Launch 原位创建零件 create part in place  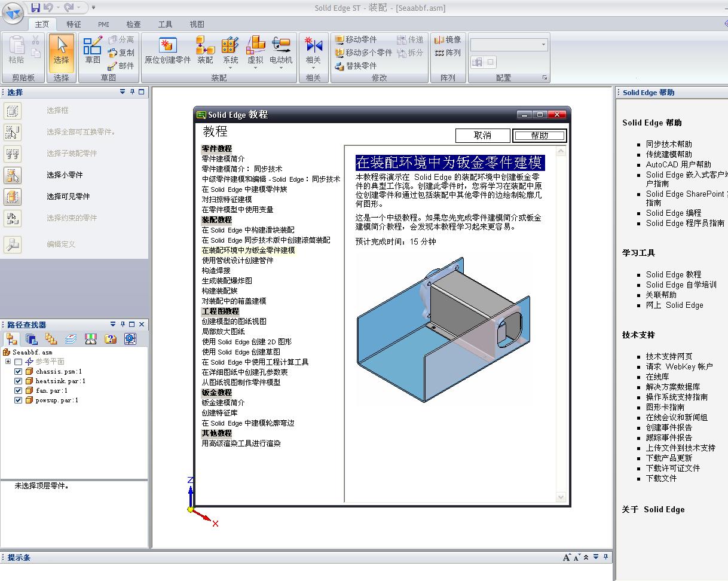167,51
